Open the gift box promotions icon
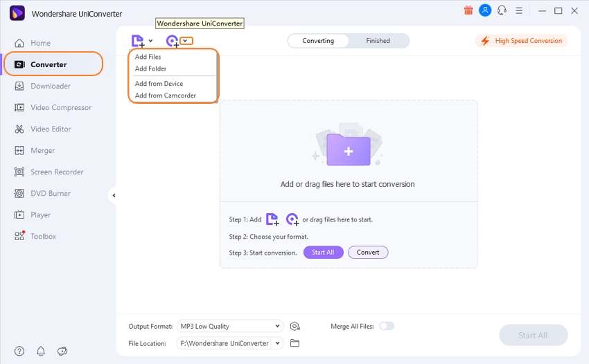 coord(468,10)
